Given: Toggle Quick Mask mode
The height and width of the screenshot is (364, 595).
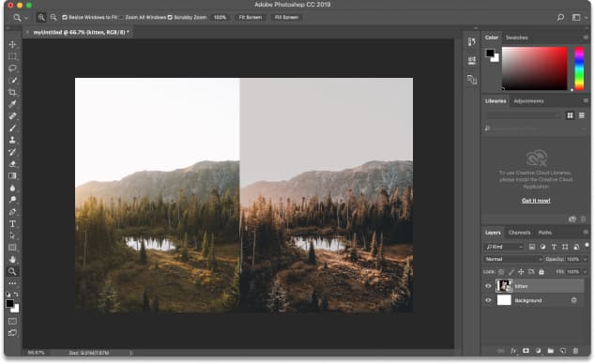Looking at the screenshot, I should (x=12, y=321).
